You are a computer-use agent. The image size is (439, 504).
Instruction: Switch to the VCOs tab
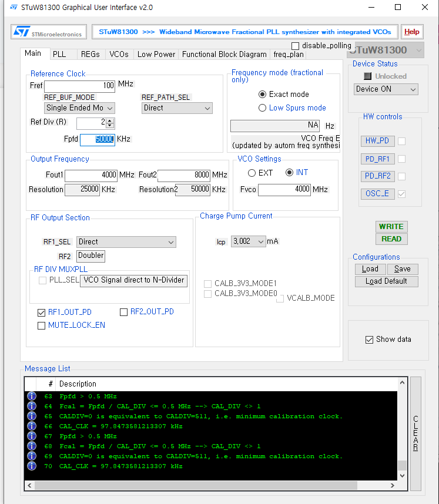(119, 54)
